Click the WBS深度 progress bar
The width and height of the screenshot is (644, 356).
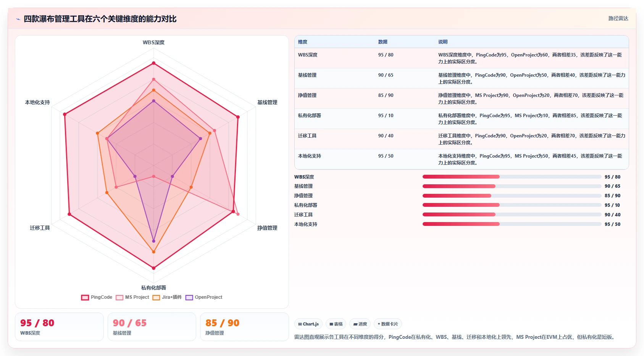click(512, 177)
